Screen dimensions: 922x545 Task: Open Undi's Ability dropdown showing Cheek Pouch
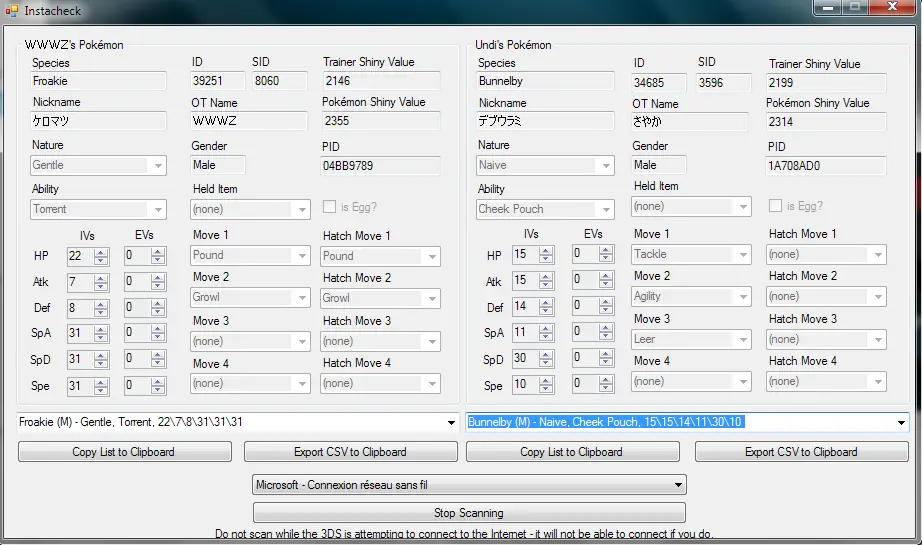click(x=545, y=209)
